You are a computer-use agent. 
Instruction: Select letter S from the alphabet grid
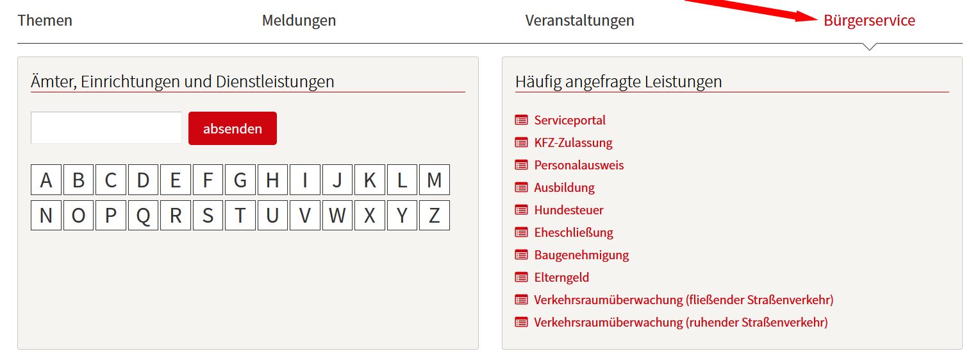coord(208,215)
